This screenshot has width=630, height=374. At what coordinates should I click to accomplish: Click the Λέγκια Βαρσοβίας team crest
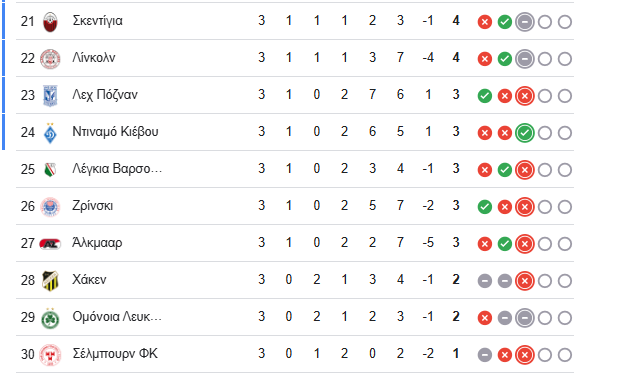pos(50,170)
